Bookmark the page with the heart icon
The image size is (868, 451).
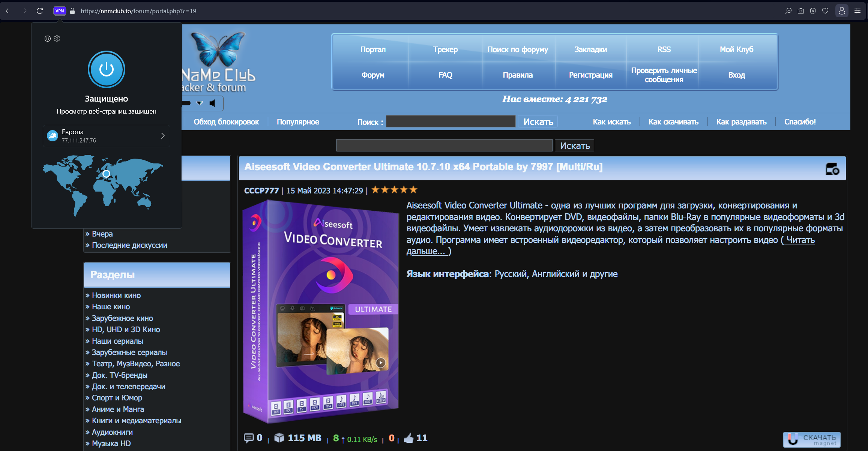point(825,11)
